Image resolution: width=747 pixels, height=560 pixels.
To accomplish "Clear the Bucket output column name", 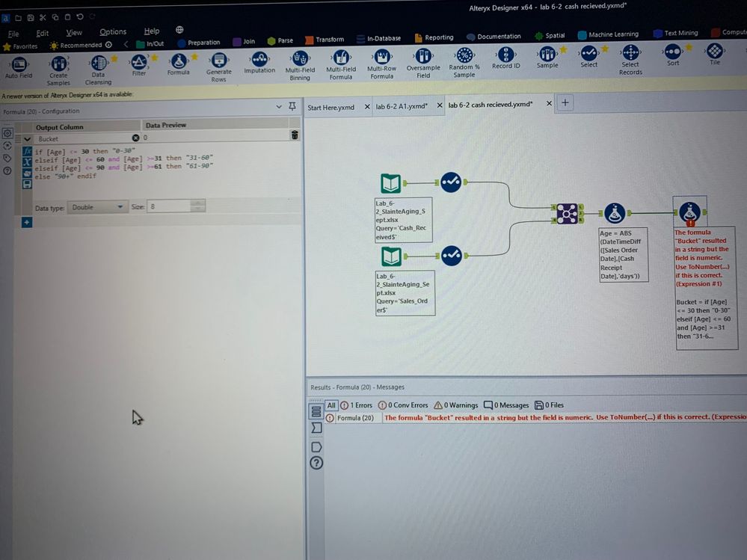I will click(x=135, y=138).
